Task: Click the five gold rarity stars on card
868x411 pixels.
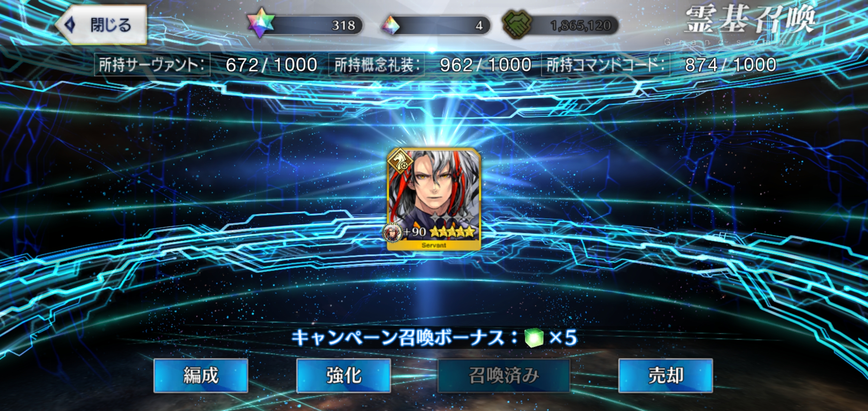Action: coord(452,231)
